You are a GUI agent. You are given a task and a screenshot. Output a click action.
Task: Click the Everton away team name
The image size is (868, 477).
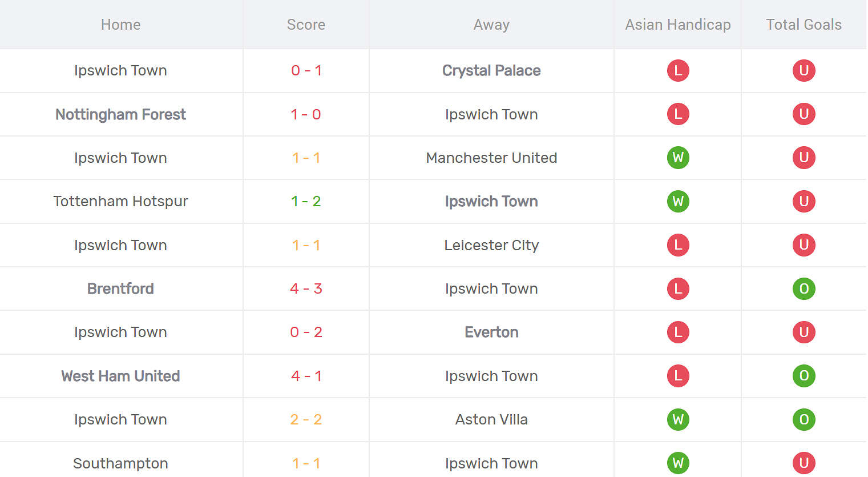491,332
